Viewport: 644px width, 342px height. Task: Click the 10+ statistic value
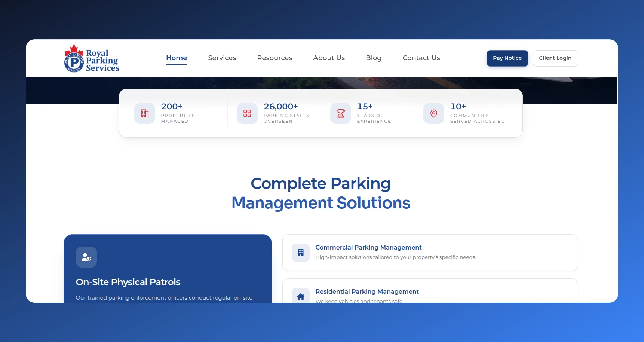point(458,106)
